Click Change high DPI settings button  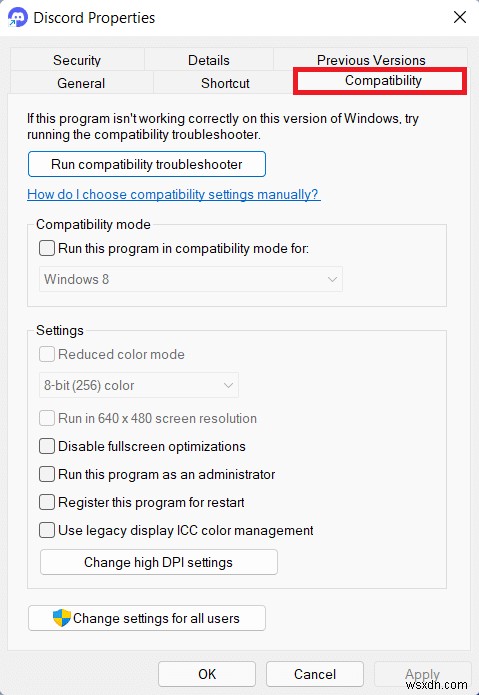pyautogui.click(x=159, y=562)
